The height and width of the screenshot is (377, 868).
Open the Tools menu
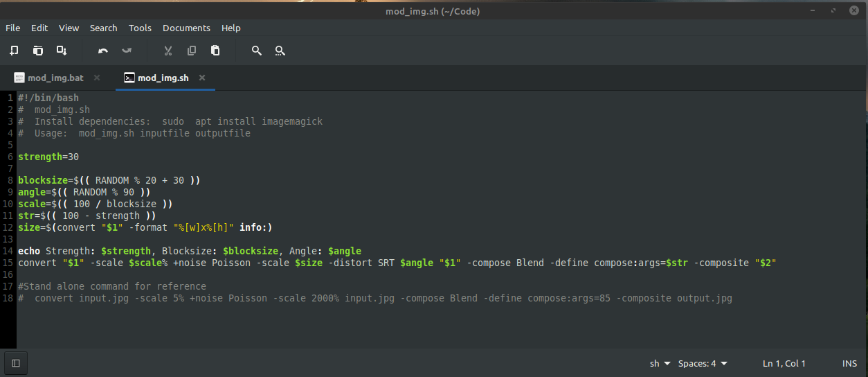click(x=140, y=28)
